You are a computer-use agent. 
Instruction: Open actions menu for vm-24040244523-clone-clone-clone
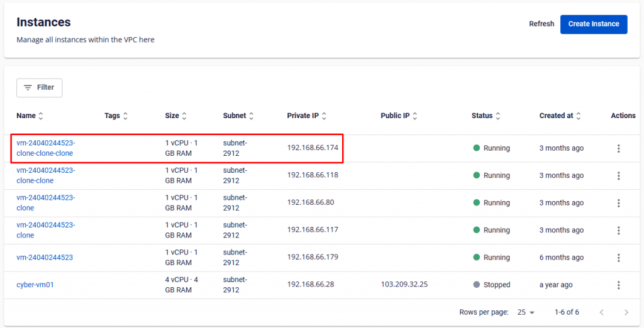619,148
